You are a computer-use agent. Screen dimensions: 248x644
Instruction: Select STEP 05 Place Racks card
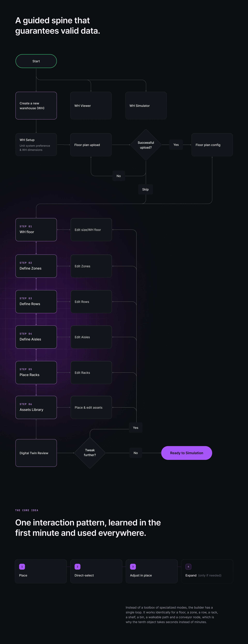[x=36, y=372]
